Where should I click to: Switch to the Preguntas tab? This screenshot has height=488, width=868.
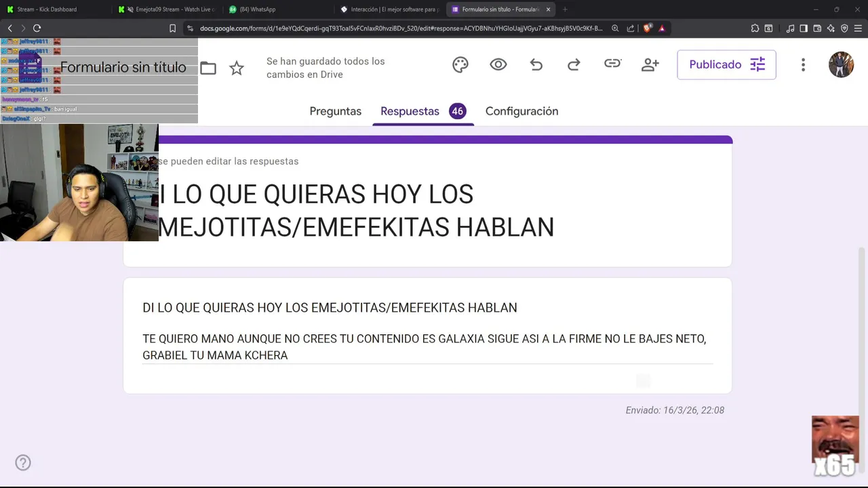tap(335, 111)
